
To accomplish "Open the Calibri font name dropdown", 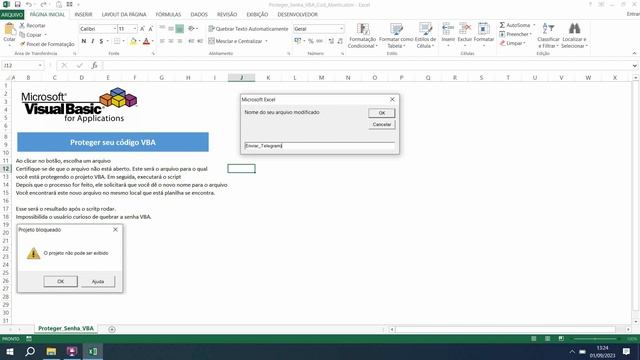I will [114, 29].
